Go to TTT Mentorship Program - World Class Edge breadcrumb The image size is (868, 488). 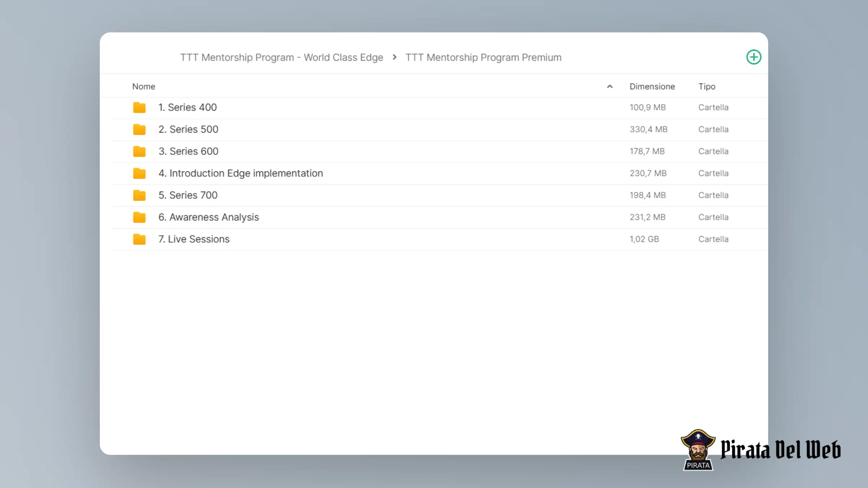point(281,57)
